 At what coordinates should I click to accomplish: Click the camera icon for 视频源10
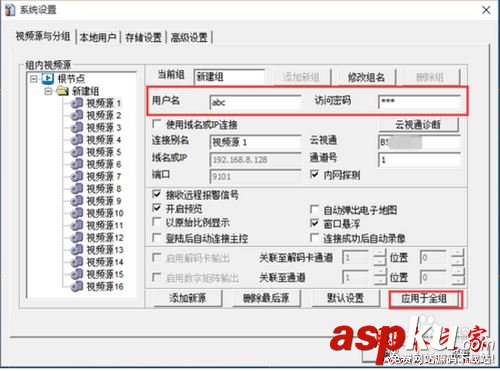(77, 213)
